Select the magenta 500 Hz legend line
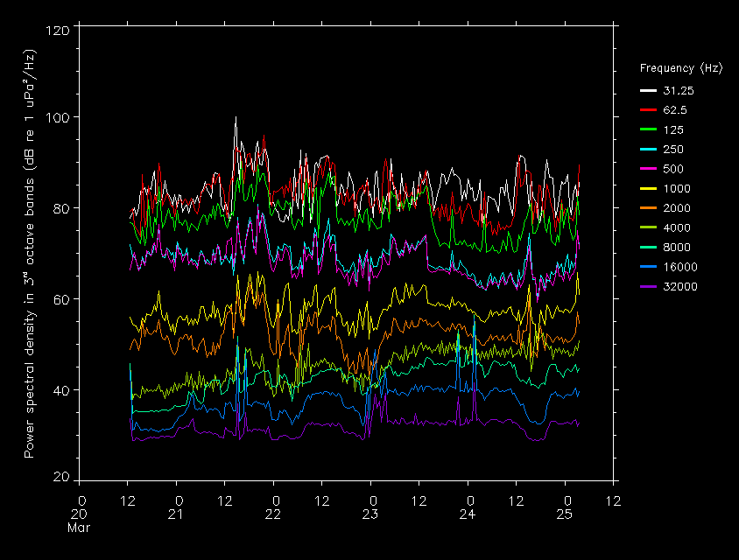 [648, 169]
